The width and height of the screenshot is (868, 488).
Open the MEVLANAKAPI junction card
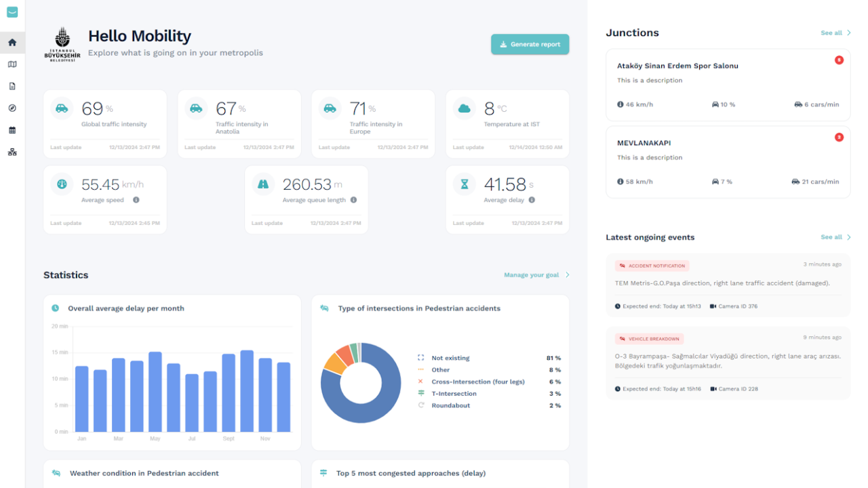click(x=728, y=161)
